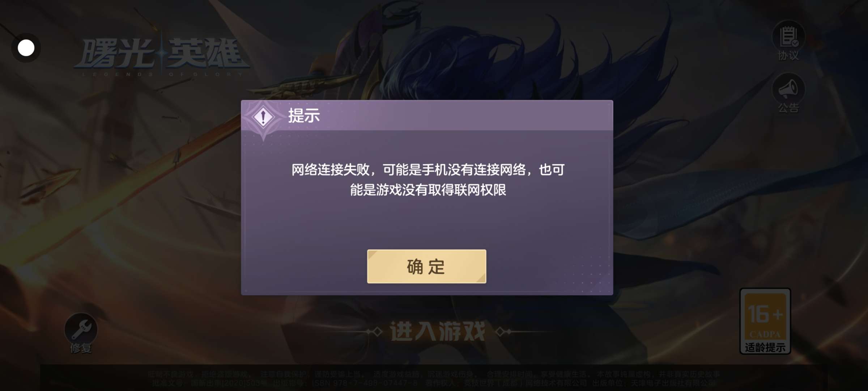Tap the white floating dot button
Viewport: 868px width, 391px height.
pyautogui.click(x=26, y=48)
